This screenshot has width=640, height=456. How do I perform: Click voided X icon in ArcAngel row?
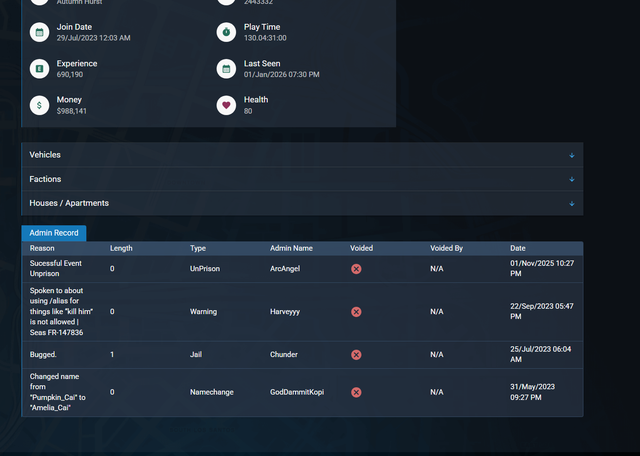pos(356,269)
